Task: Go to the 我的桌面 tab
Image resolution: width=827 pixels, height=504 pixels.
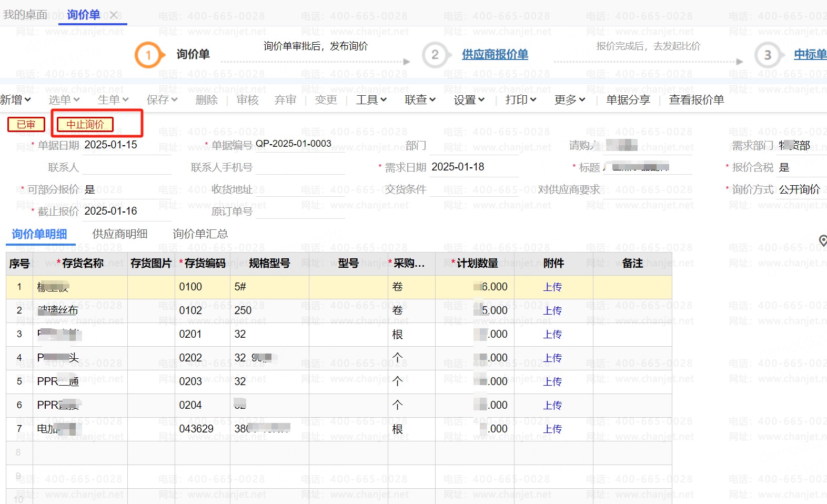Action: 25,15
